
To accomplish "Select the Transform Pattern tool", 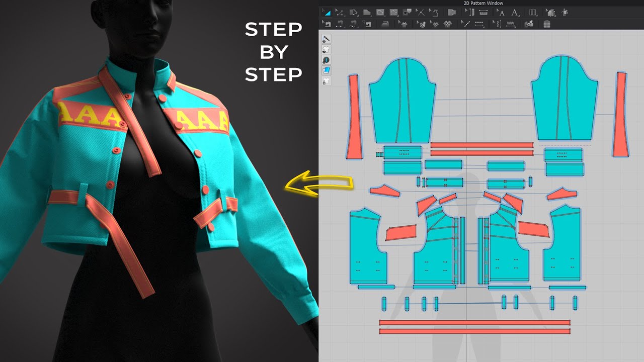I will [x=327, y=13].
